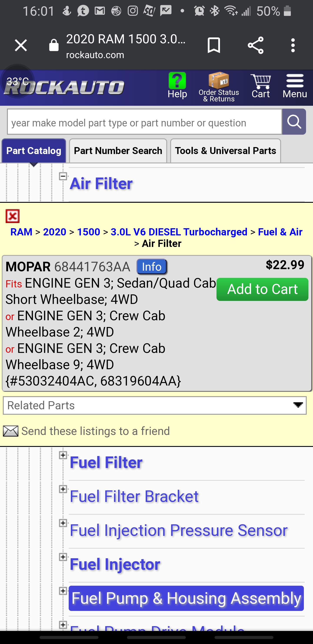The width and height of the screenshot is (313, 644).
Task: Open the hamburger Menu icon
Action: 295,81
